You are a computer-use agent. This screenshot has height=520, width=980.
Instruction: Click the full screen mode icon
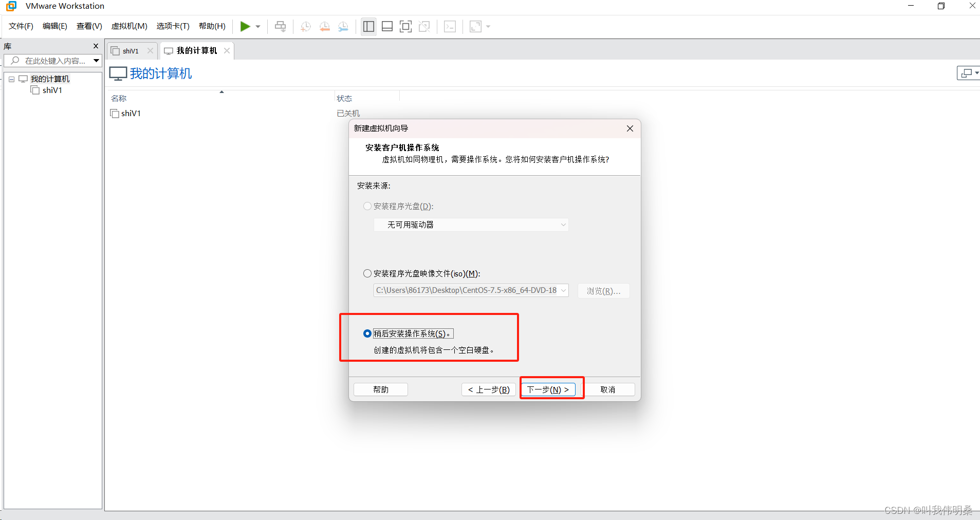(405, 26)
